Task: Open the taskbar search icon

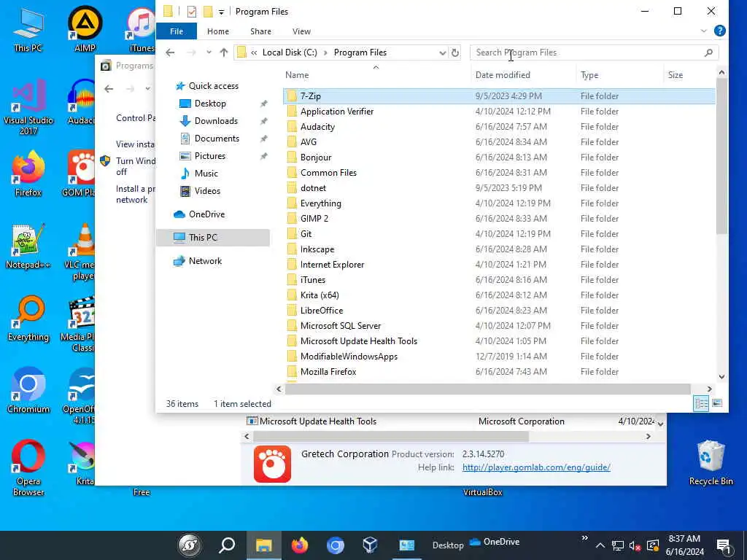Action: pos(228,545)
